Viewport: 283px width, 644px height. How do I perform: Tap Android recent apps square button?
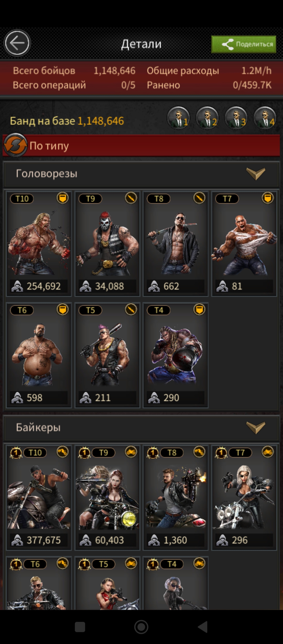[x=80, y=627]
